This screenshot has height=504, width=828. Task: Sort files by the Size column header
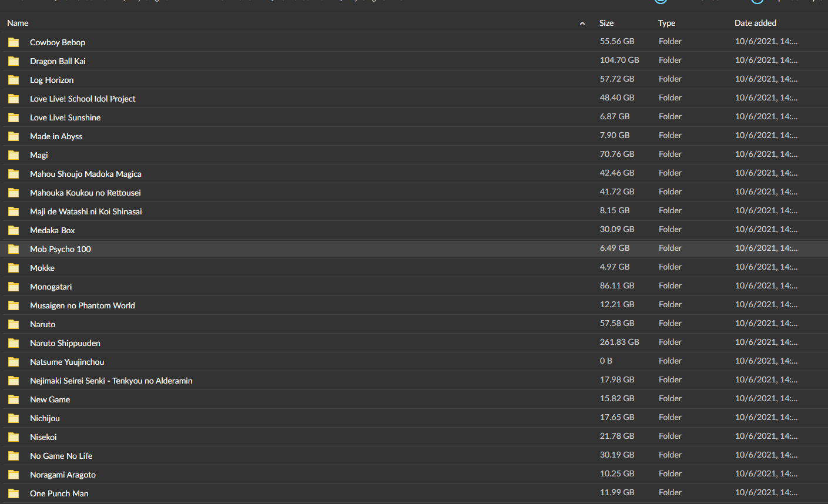point(606,23)
